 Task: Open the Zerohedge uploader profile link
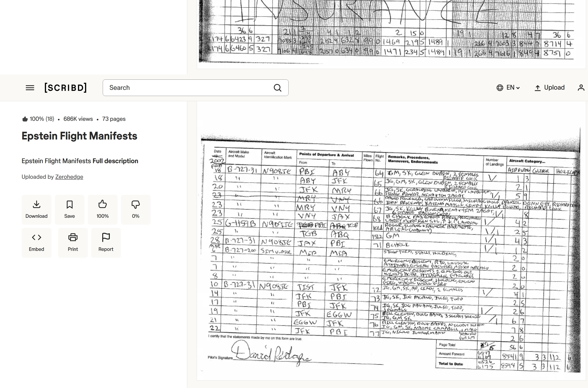[x=69, y=177]
